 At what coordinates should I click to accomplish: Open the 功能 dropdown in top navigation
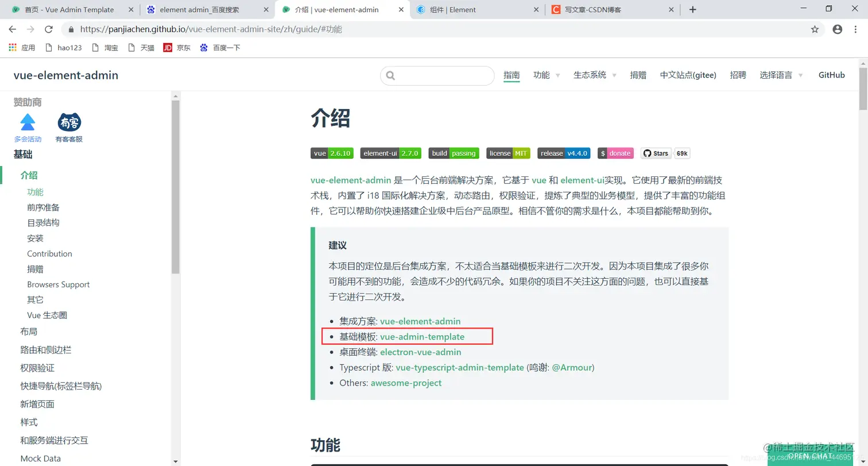(547, 75)
